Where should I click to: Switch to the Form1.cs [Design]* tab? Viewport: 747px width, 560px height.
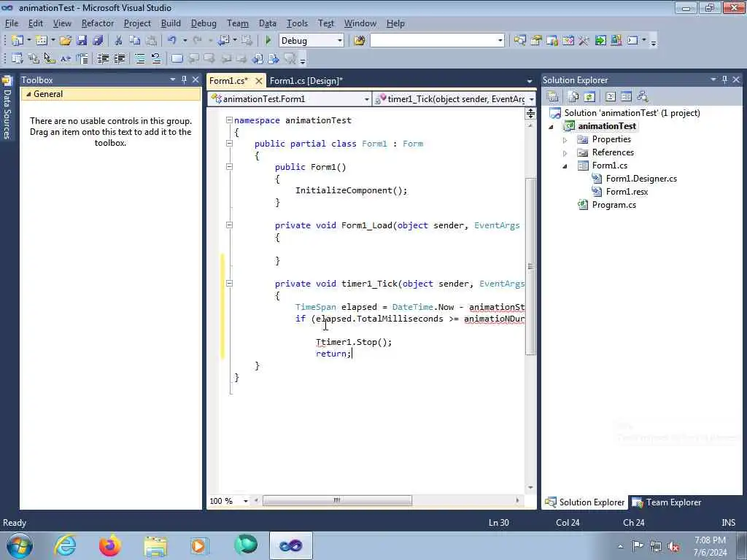306,80
